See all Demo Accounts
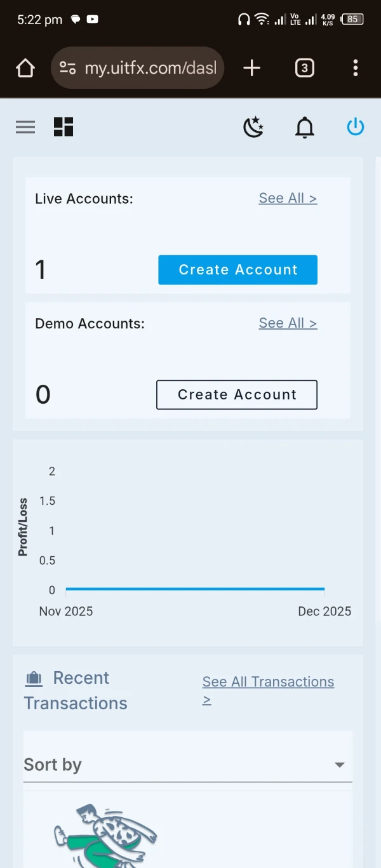381x868 pixels. click(288, 323)
